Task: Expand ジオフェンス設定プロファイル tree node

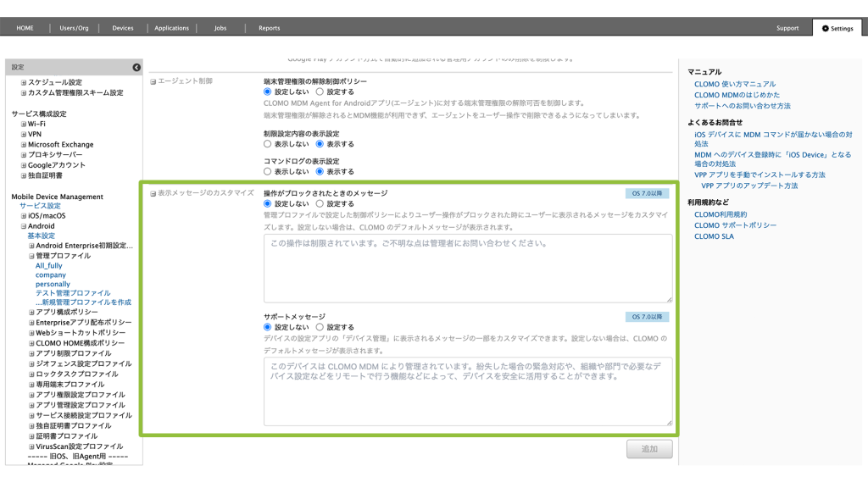Action: [31, 363]
